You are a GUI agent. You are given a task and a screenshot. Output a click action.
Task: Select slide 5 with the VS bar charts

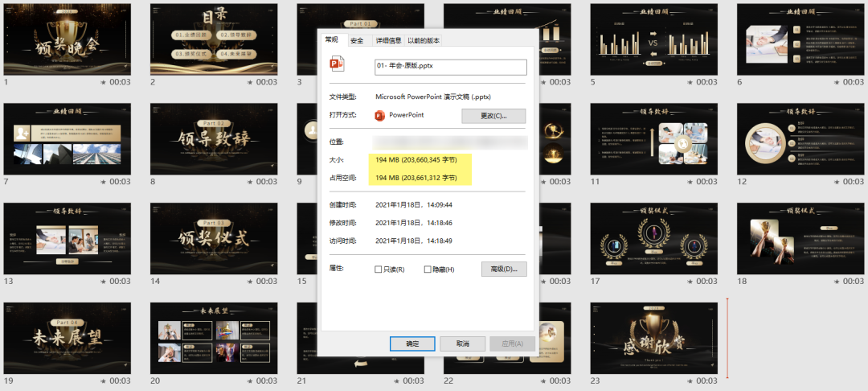click(x=653, y=39)
